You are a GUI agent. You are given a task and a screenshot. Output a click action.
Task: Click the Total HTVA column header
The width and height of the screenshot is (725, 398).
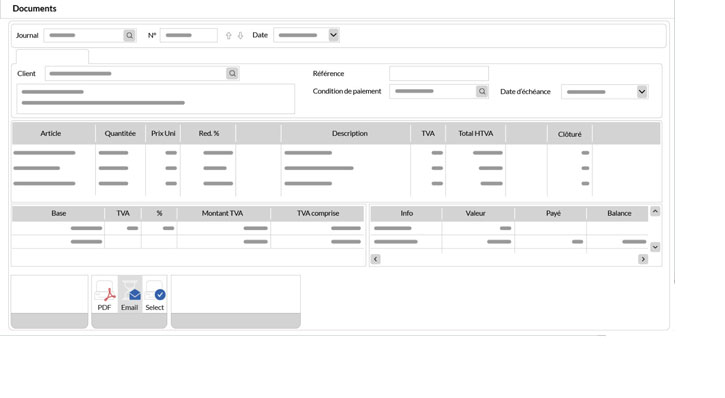476,133
